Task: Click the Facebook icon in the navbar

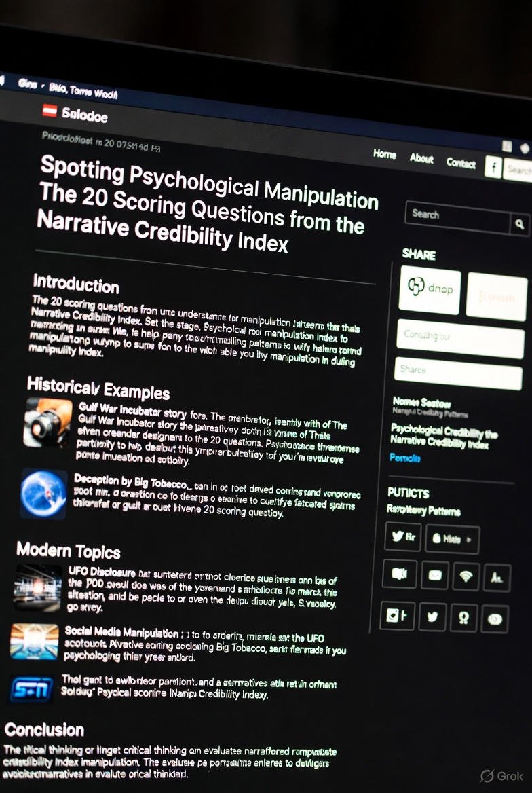Action: (493, 166)
